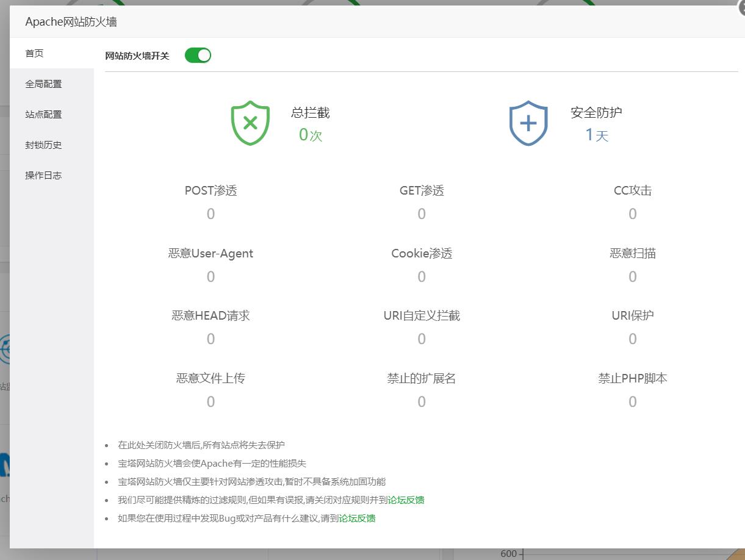
Task: Click the note 在此处关闭防火墙后,所有站点将失去保护
Action: click(201, 445)
